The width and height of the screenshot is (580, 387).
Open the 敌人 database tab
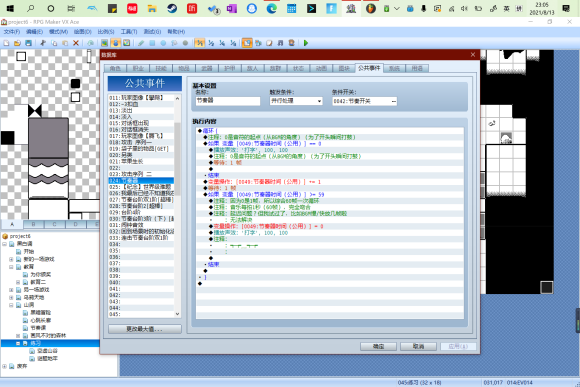tap(252, 68)
